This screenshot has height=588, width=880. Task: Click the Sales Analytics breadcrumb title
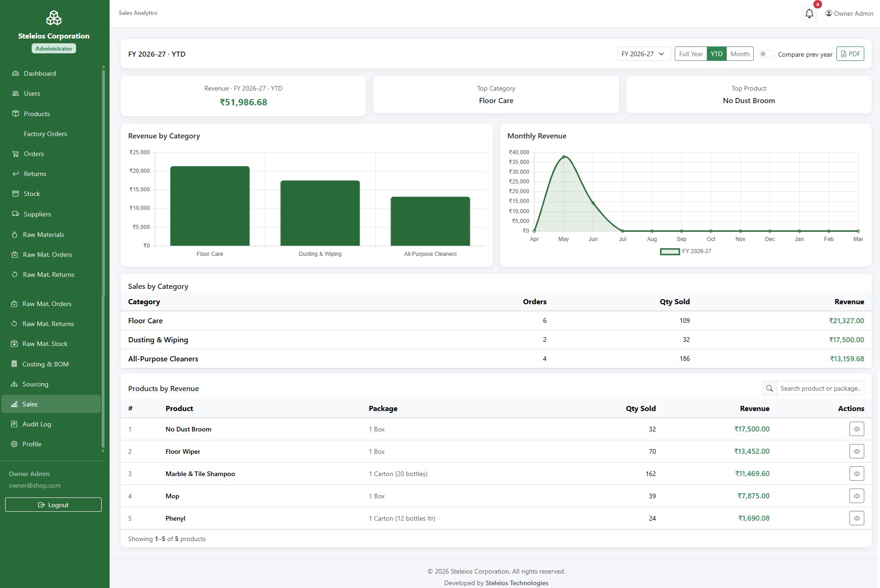138,13
